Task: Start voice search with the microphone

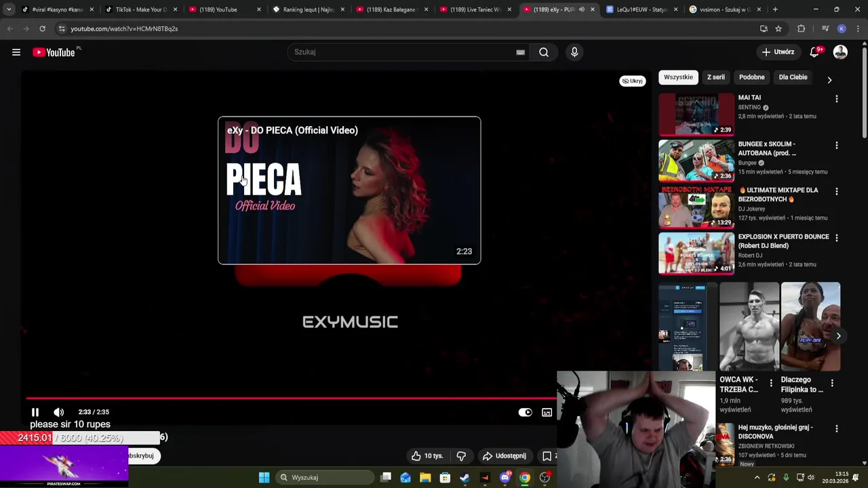Action: (x=574, y=52)
